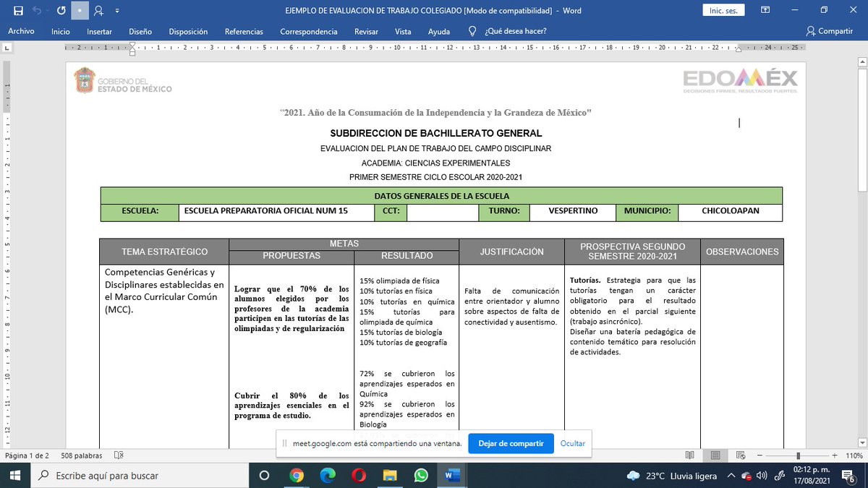Click Dejar de compartir button
The height and width of the screenshot is (488, 868).
pyautogui.click(x=511, y=443)
